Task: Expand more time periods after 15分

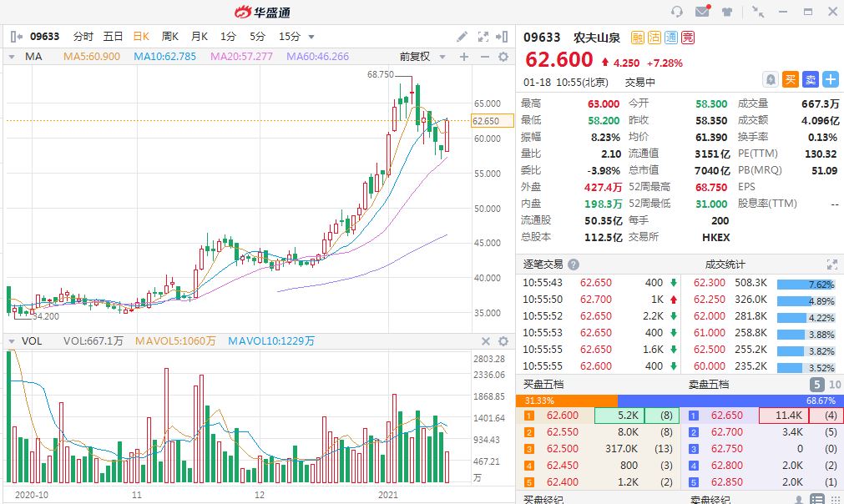Action: click(x=311, y=37)
